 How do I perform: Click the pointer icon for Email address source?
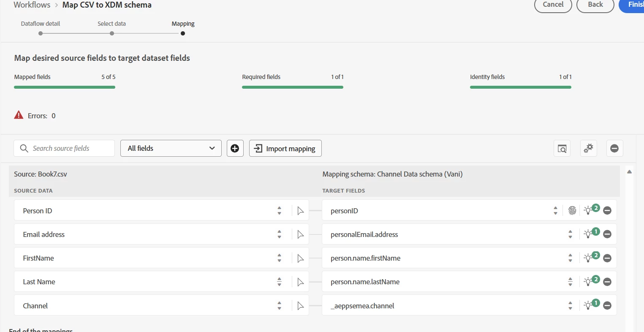click(x=300, y=234)
